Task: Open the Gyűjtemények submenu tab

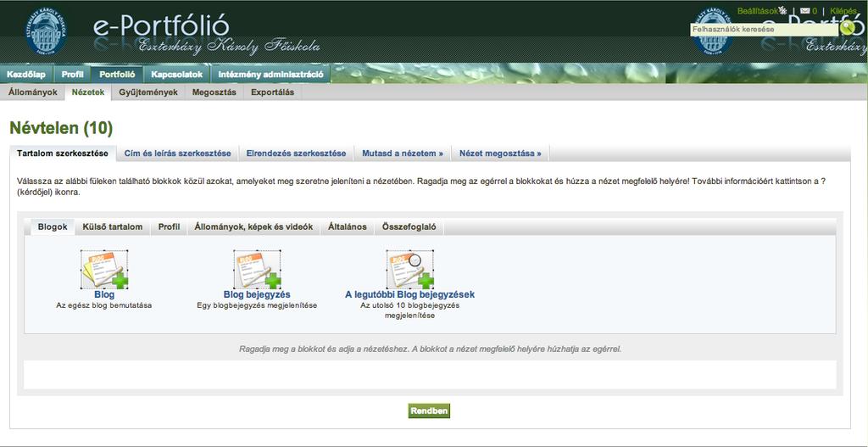Action: coord(148,92)
